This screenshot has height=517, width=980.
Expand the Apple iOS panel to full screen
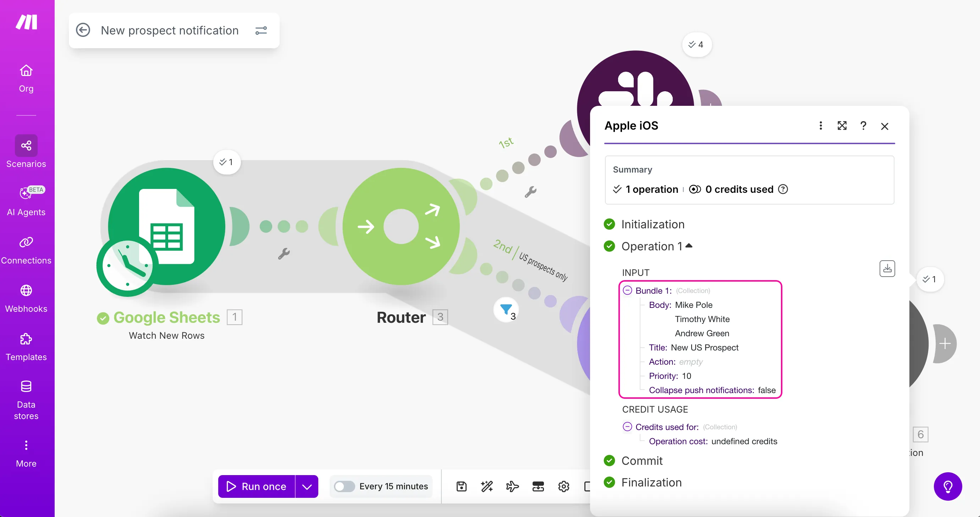[842, 126]
